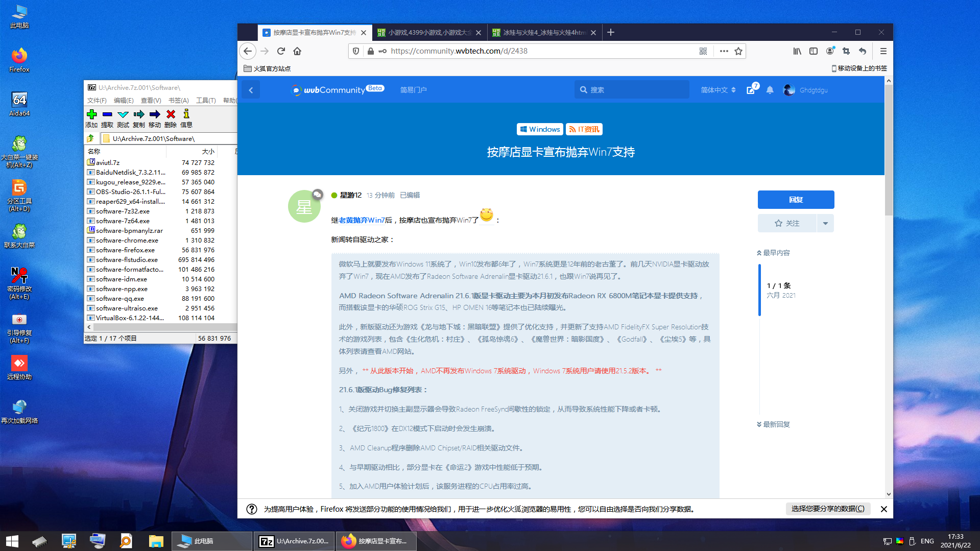Click the page vertical scrollbar thumb
Image resolution: width=980 pixels, height=551 pixels.
click(x=889, y=150)
